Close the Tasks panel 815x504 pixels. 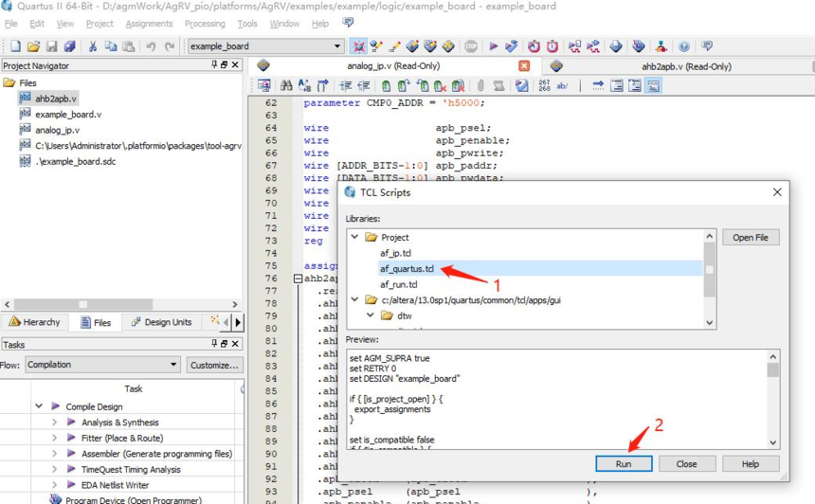pyautogui.click(x=235, y=344)
